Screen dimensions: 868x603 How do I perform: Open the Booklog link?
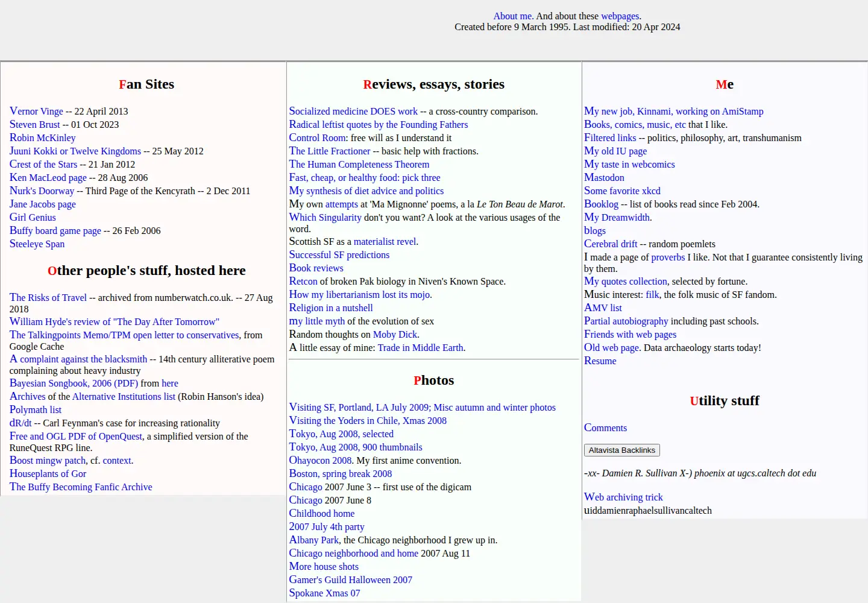[601, 204]
